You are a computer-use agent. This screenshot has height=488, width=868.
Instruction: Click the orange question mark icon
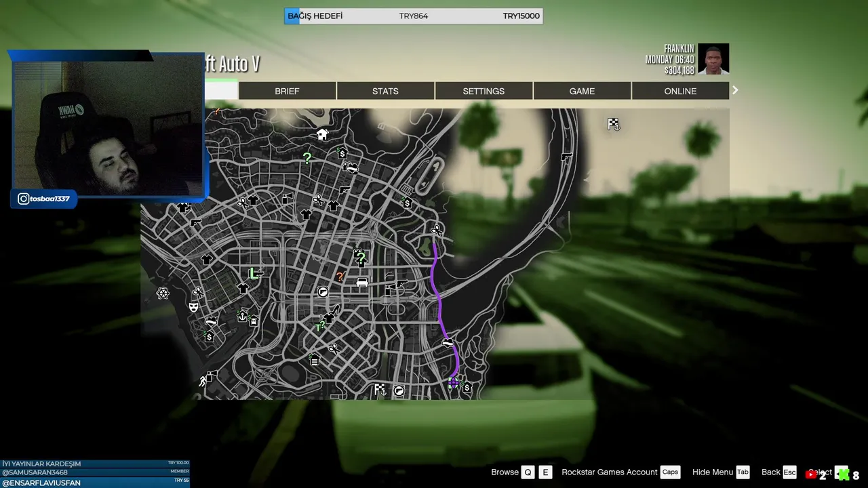click(x=340, y=277)
